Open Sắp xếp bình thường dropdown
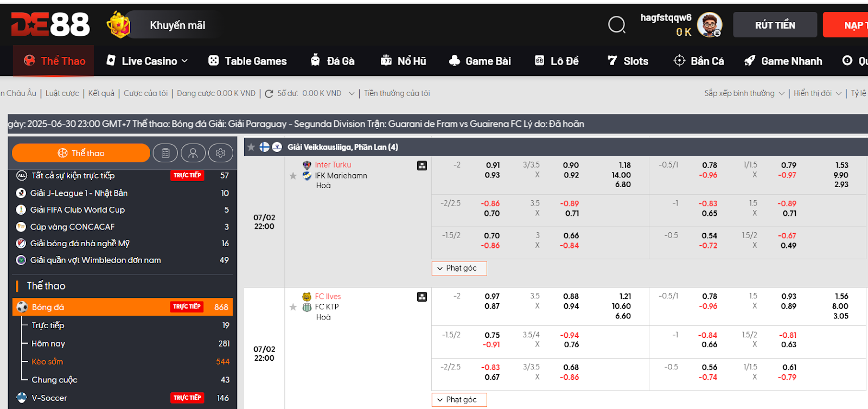 coord(744,93)
